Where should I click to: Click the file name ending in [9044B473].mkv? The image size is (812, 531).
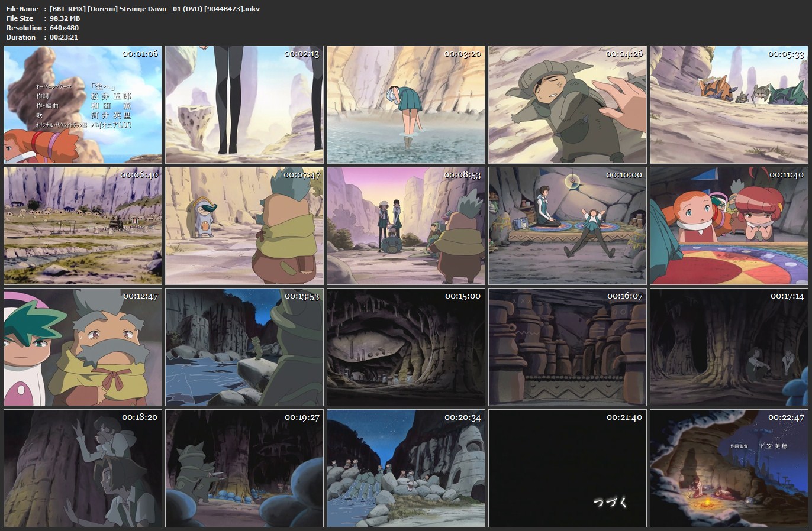click(x=155, y=9)
